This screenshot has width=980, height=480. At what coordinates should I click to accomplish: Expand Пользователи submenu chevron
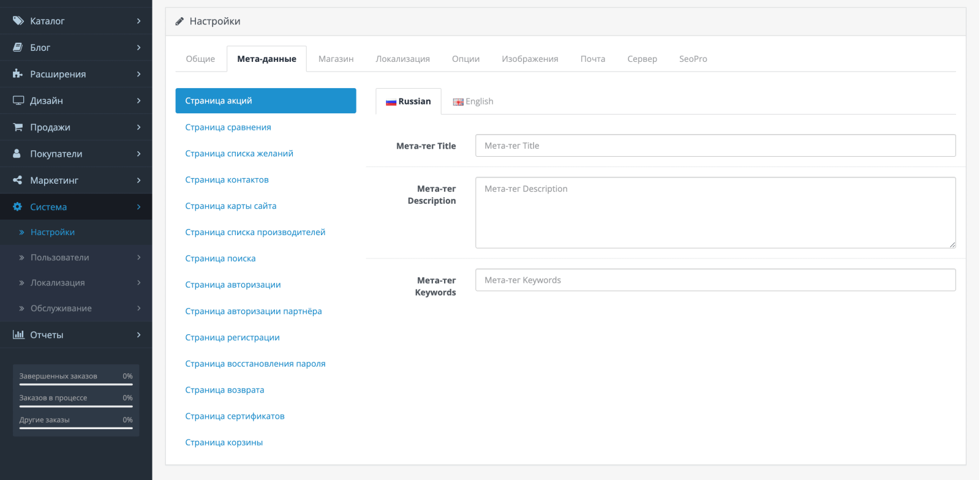[x=139, y=258]
